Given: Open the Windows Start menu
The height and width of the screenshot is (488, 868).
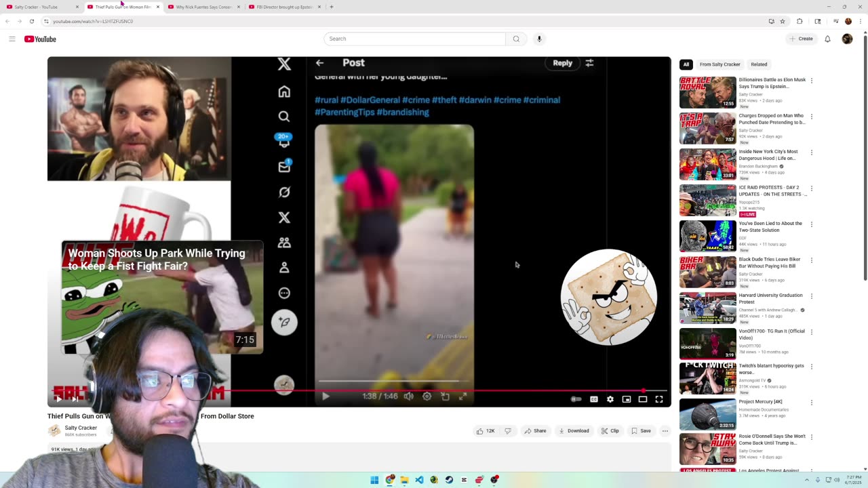Looking at the screenshot, I should pyautogui.click(x=374, y=480).
